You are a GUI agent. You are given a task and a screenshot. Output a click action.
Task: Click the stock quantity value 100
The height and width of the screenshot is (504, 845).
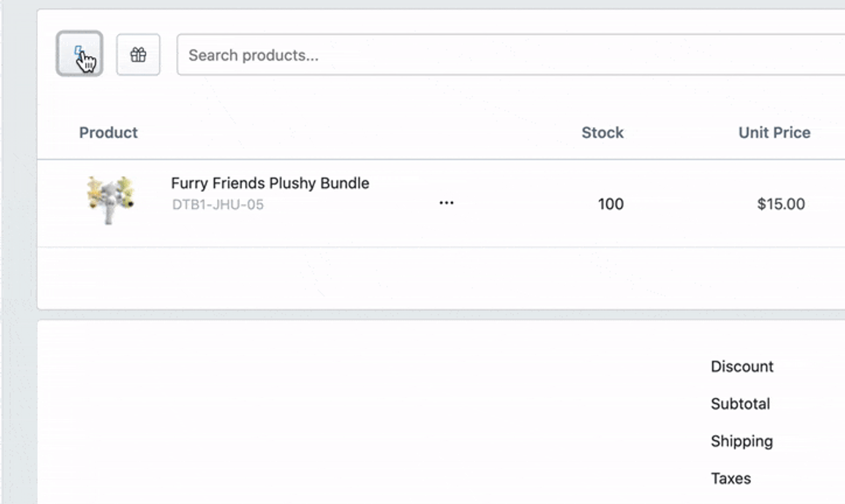tap(611, 204)
